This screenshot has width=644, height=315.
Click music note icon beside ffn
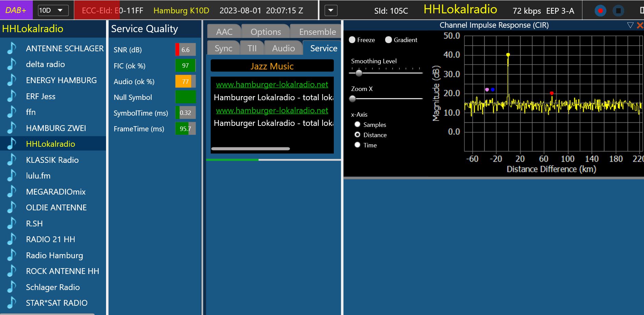pyautogui.click(x=12, y=112)
